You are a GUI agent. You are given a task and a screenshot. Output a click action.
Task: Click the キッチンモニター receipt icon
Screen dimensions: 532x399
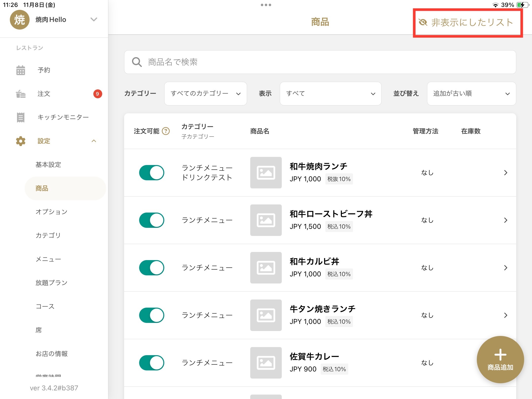coord(21,117)
